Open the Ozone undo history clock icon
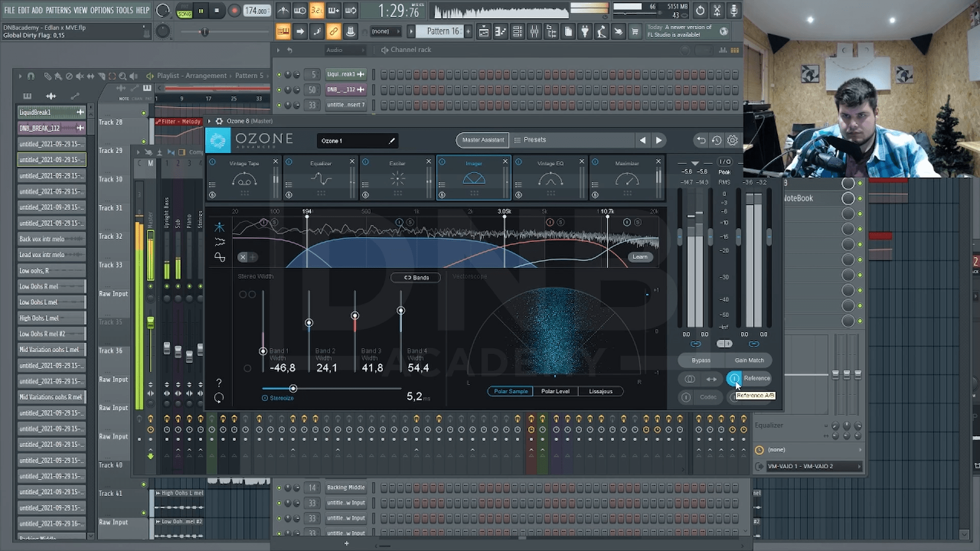980x551 pixels. (717, 140)
